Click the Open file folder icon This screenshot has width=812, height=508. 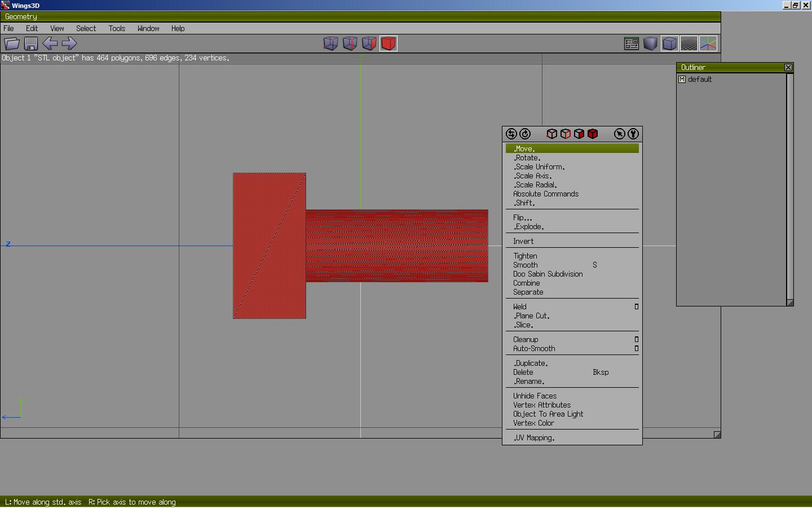pyautogui.click(x=12, y=43)
